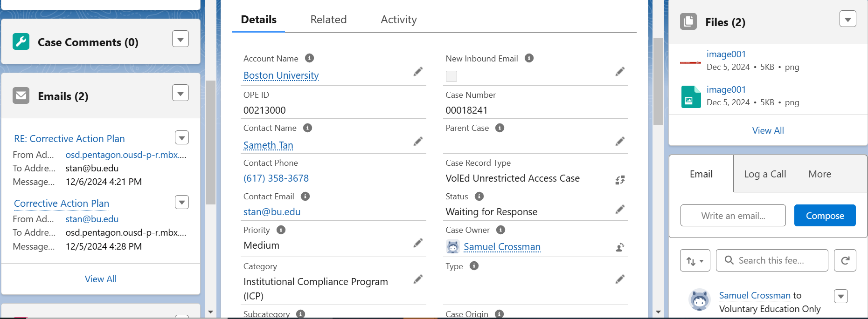Open the first image001 file thumbnail
Image resolution: width=868 pixels, height=319 pixels.
690,62
